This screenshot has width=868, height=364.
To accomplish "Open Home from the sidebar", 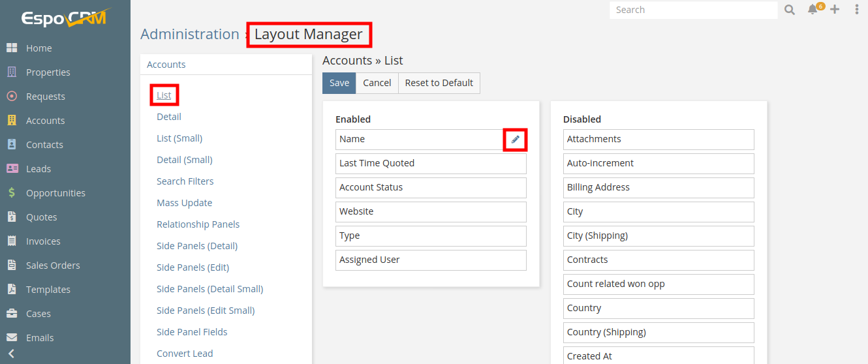I will pos(39,48).
